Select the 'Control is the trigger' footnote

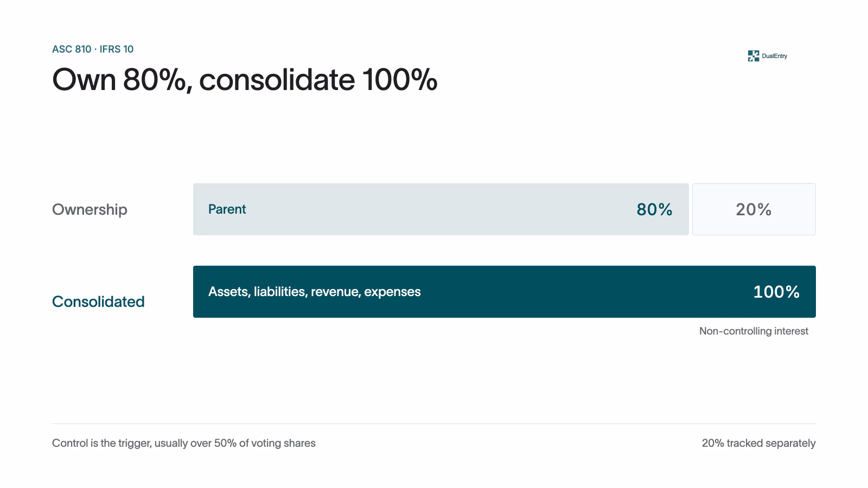[x=184, y=443]
